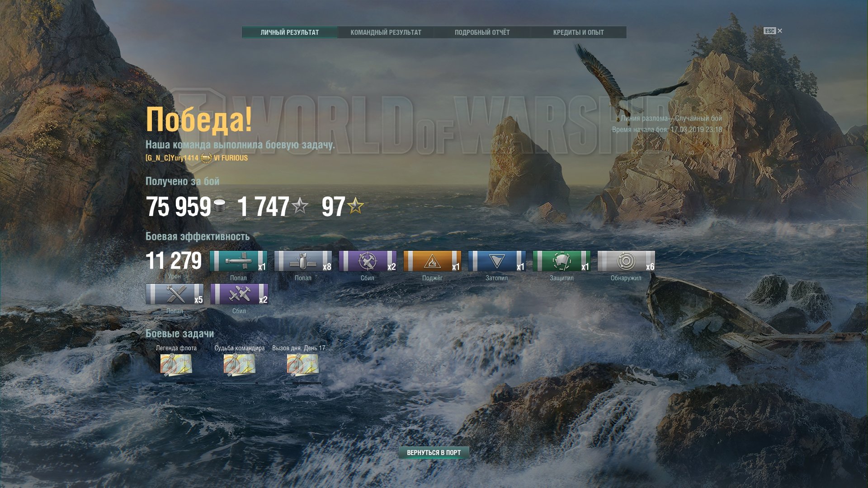
Task: Click the Боевые задачи heading
Action: tap(179, 333)
